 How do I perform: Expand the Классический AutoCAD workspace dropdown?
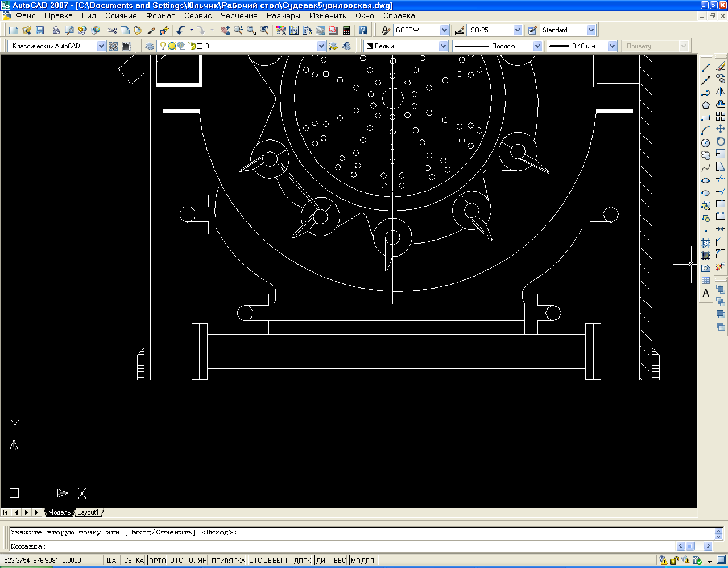coord(101,46)
